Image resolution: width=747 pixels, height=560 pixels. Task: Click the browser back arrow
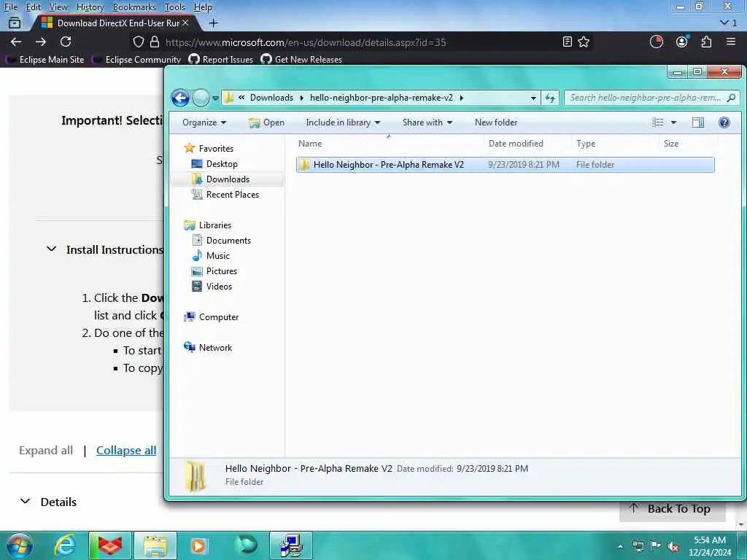16,42
